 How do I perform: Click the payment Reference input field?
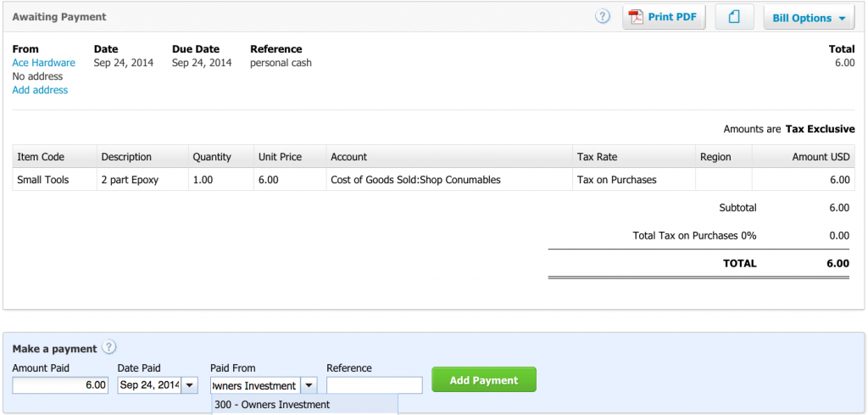(374, 385)
